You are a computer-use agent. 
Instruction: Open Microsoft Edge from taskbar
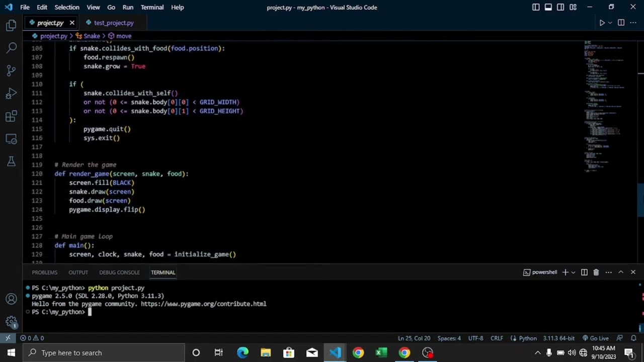(243, 352)
